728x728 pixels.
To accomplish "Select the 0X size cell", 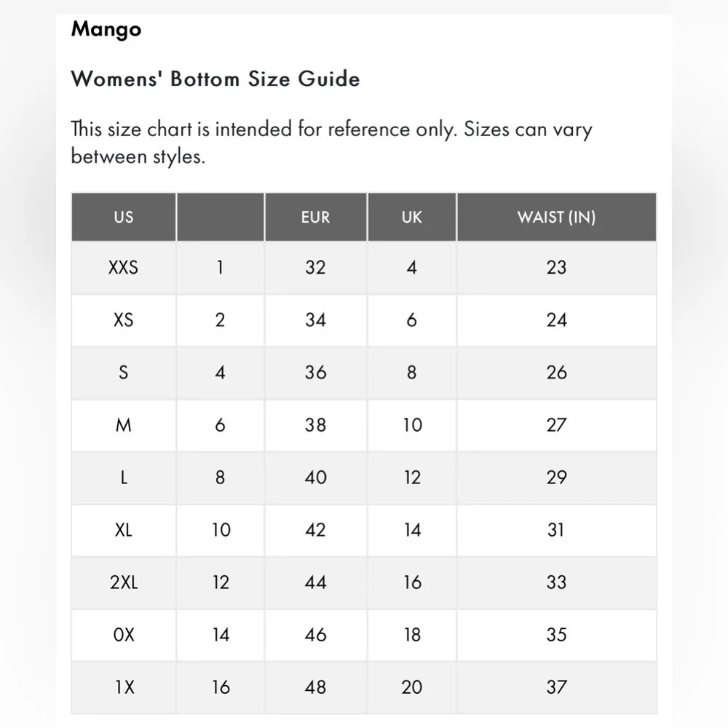I will point(124,635).
